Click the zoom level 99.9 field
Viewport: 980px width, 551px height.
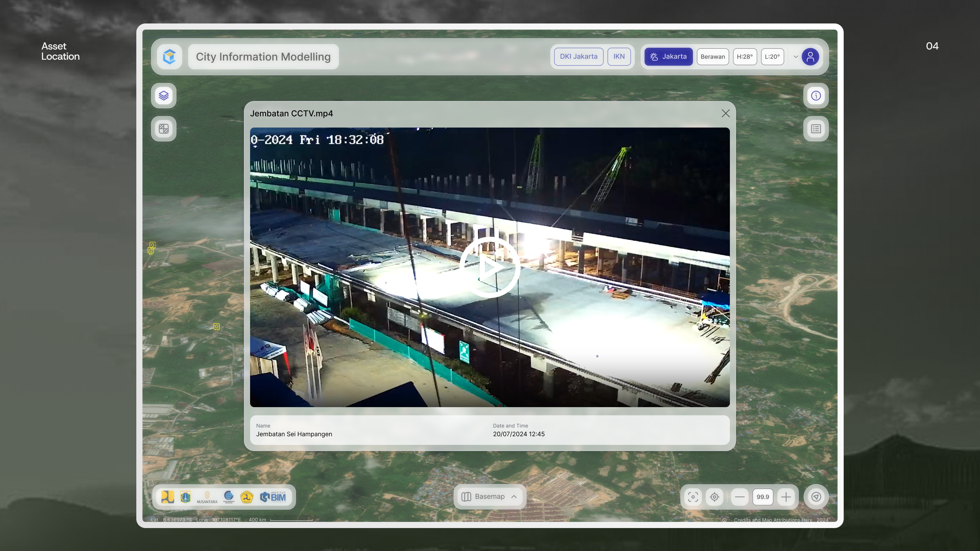pyautogui.click(x=762, y=497)
